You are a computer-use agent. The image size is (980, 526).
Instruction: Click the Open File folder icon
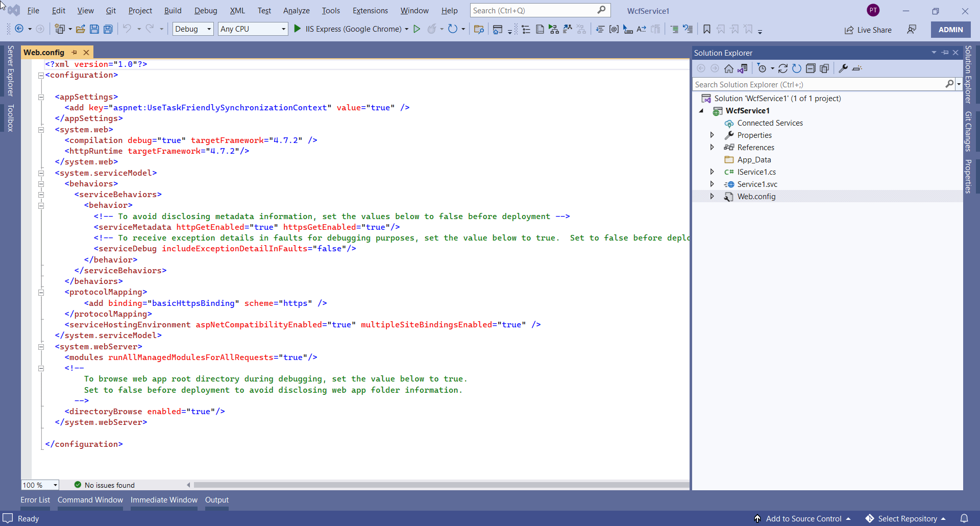click(80, 29)
